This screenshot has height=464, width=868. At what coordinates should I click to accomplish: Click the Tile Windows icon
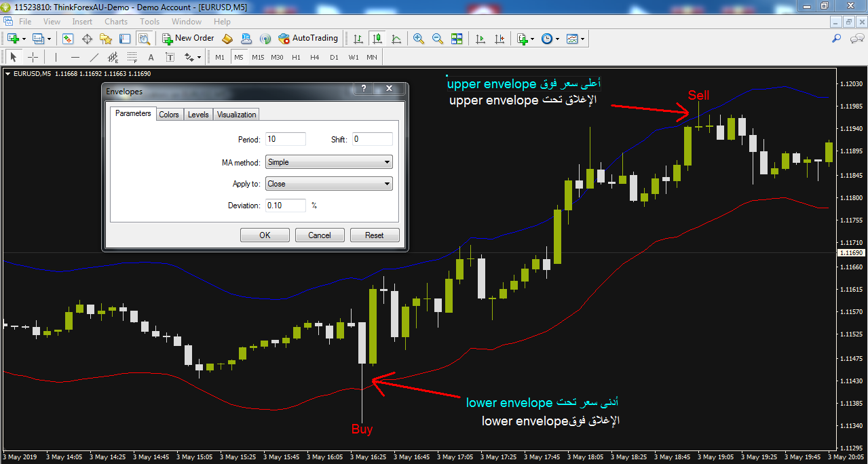point(457,39)
